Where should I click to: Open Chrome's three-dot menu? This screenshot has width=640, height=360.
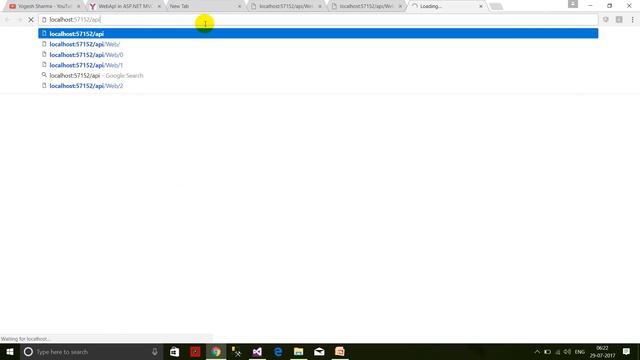click(633, 20)
